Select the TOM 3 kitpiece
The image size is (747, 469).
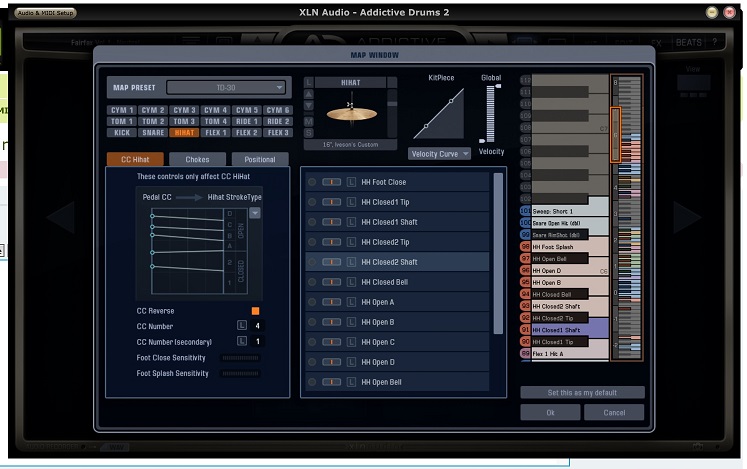(184, 122)
